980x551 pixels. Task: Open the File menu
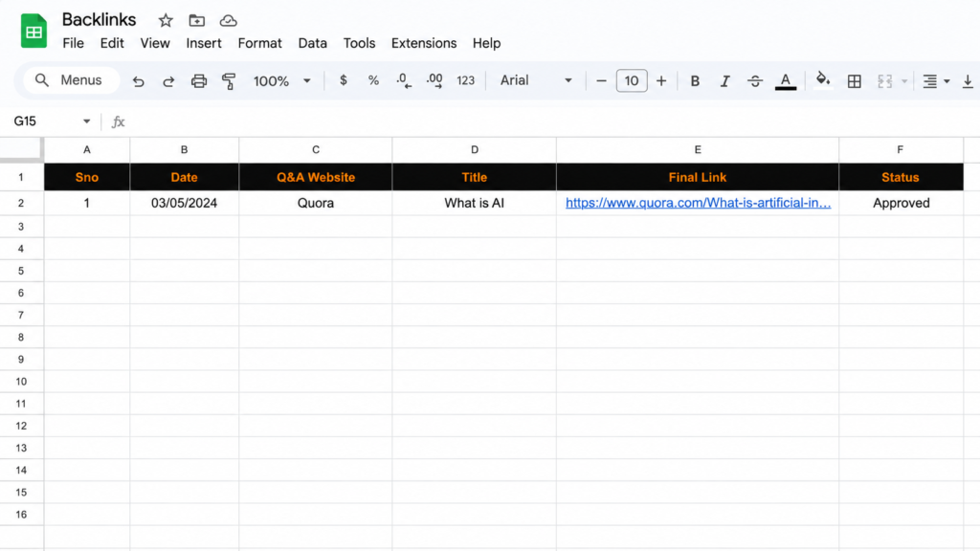(73, 43)
